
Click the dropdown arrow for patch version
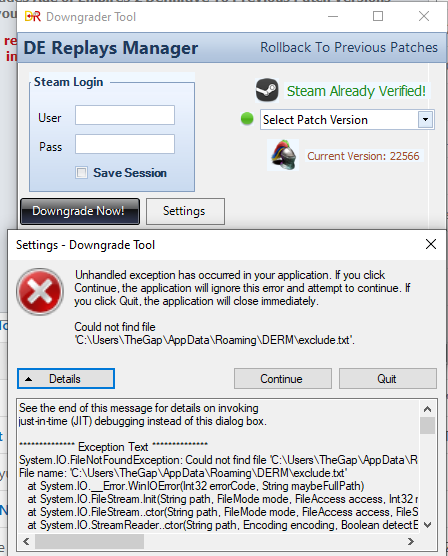click(425, 119)
